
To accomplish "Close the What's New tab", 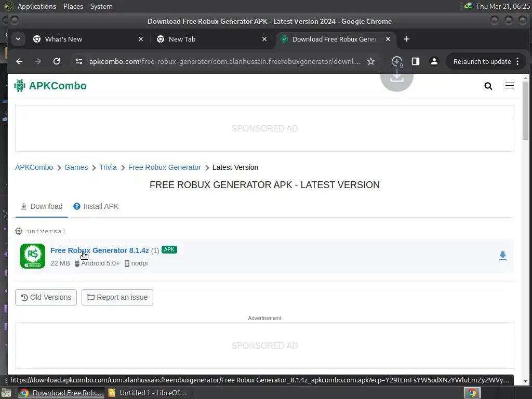I will pos(141,39).
